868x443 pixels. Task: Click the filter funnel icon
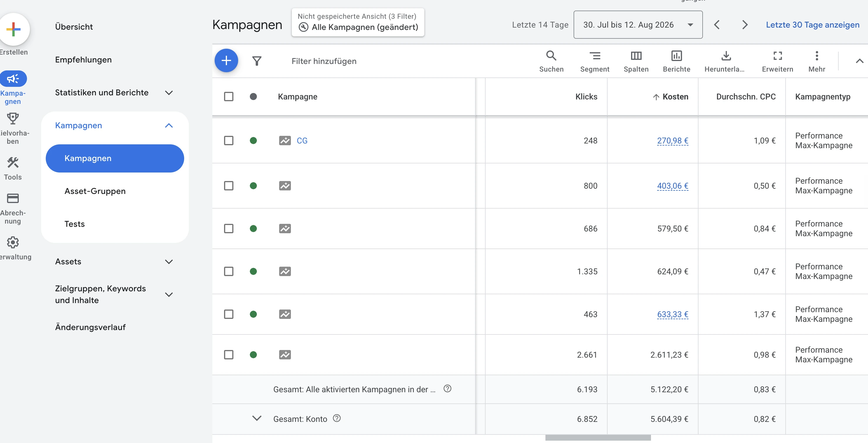point(257,61)
